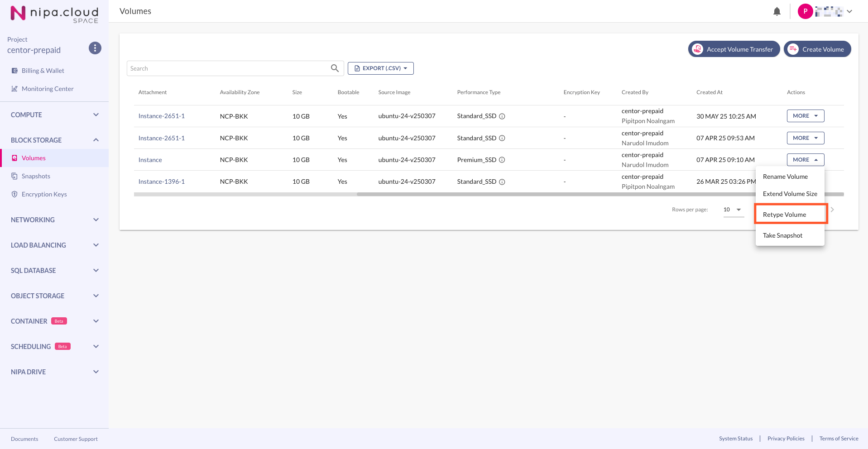
Task: Open the Encryption Keys section
Action: point(44,194)
